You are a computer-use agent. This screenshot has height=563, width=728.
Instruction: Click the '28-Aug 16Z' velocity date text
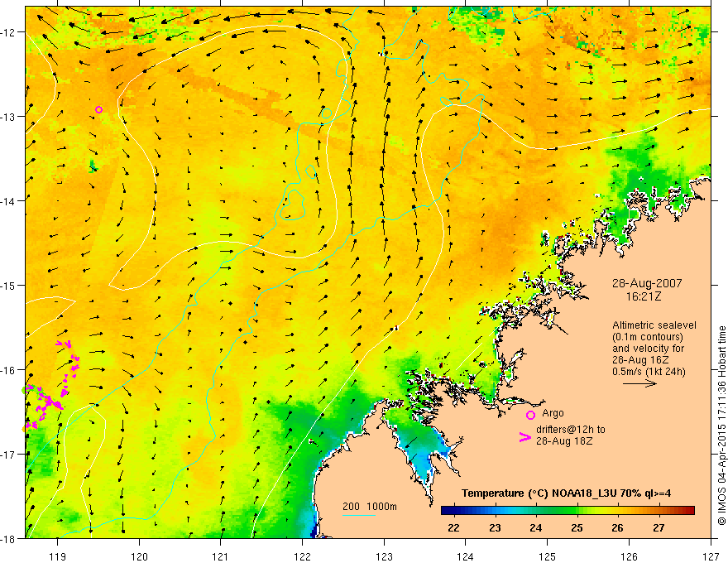pos(640,360)
